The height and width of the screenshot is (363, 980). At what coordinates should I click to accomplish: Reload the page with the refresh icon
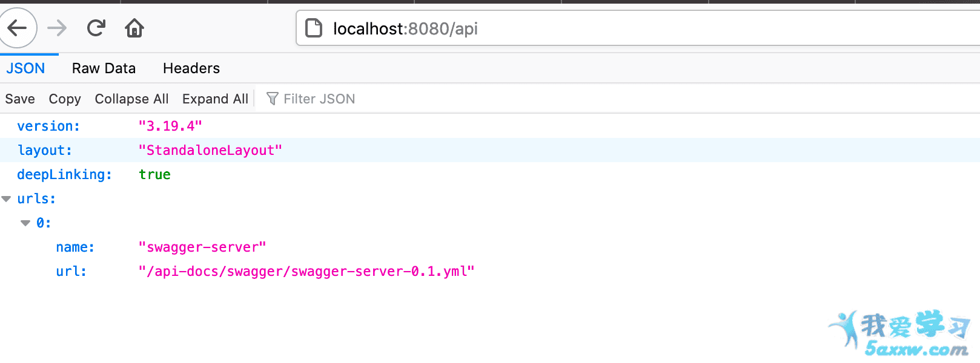(96, 28)
